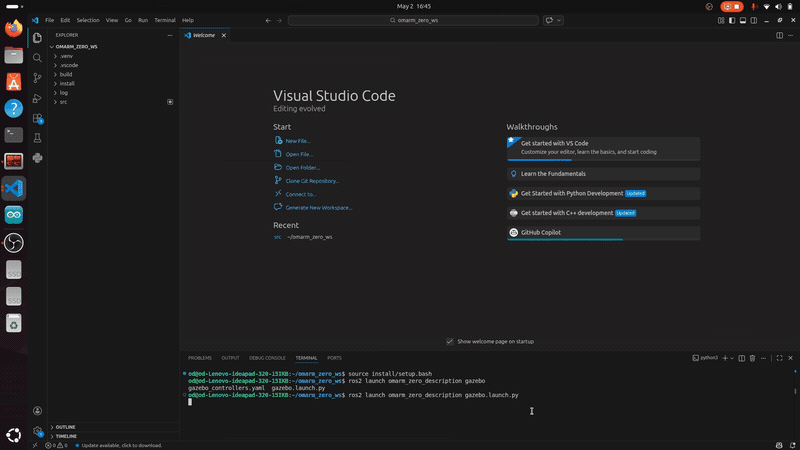Open the Help menu
Screen dimensions: 800x450
[x=188, y=20]
